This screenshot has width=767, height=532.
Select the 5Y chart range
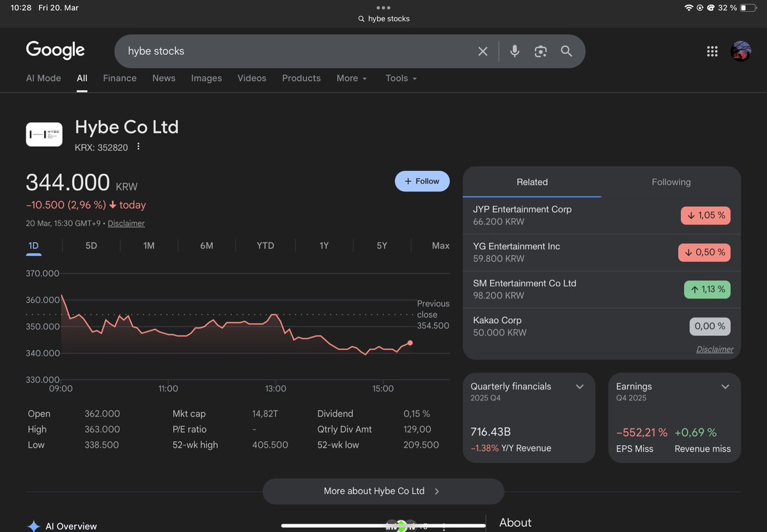(x=382, y=245)
